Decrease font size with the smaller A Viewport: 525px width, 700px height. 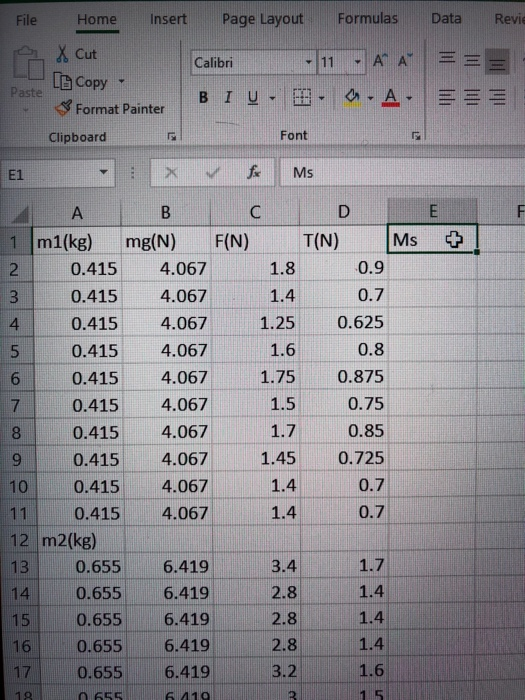(x=405, y=61)
